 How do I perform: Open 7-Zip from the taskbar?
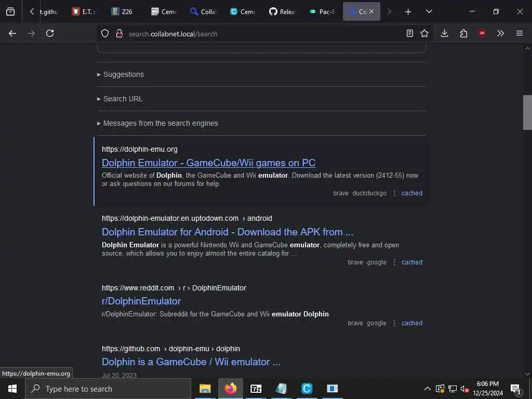pos(256,389)
